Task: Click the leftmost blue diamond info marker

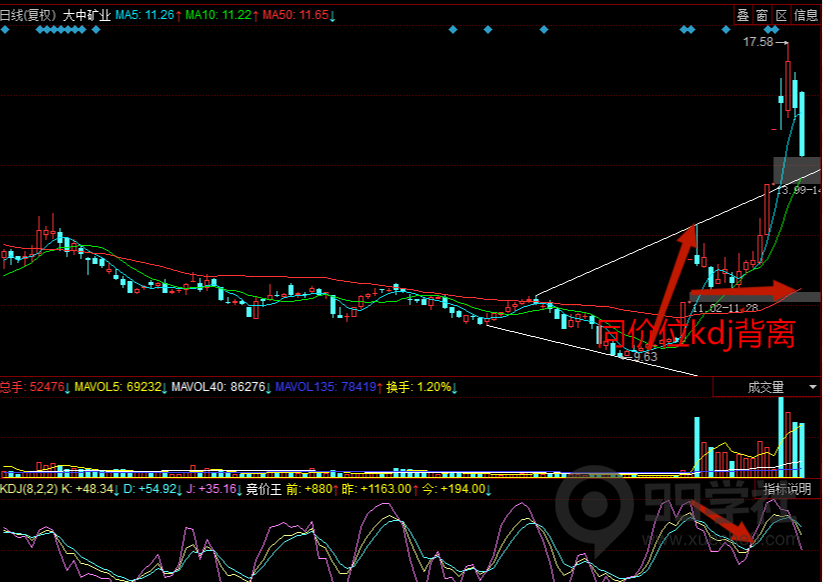Action: click(4, 31)
